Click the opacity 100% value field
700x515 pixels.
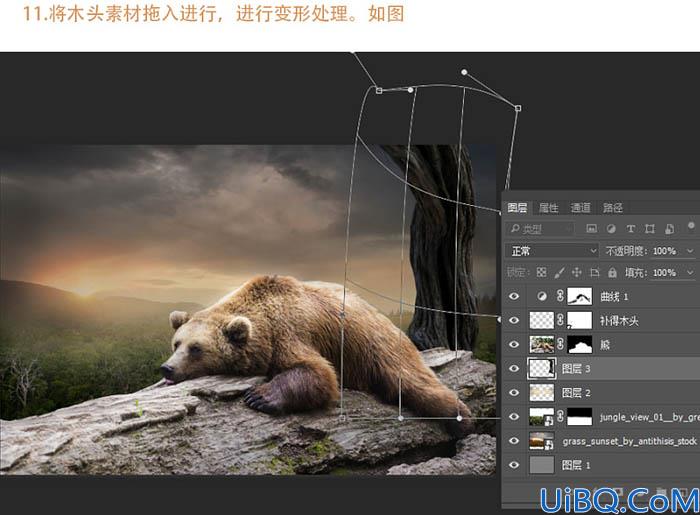[x=664, y=251]
